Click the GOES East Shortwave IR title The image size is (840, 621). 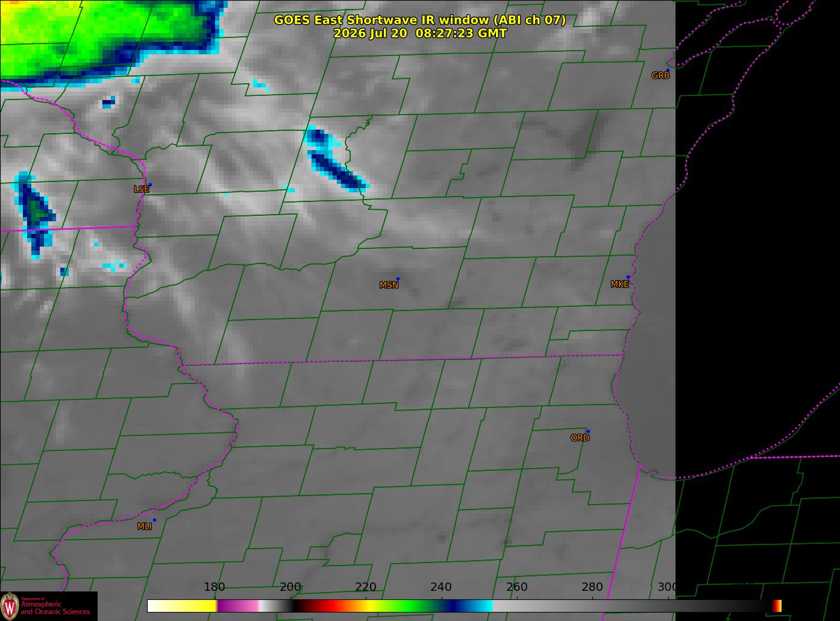(420, 20)
